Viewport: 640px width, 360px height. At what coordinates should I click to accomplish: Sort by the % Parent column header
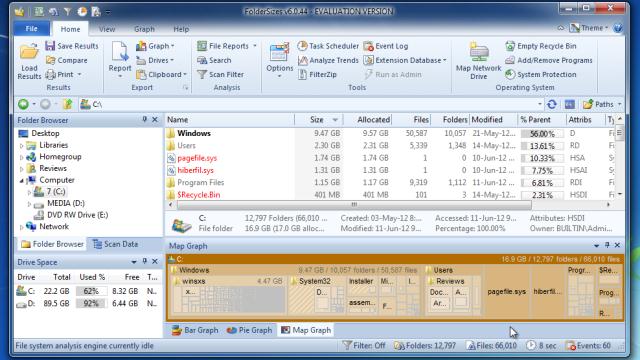coord(542,120)
